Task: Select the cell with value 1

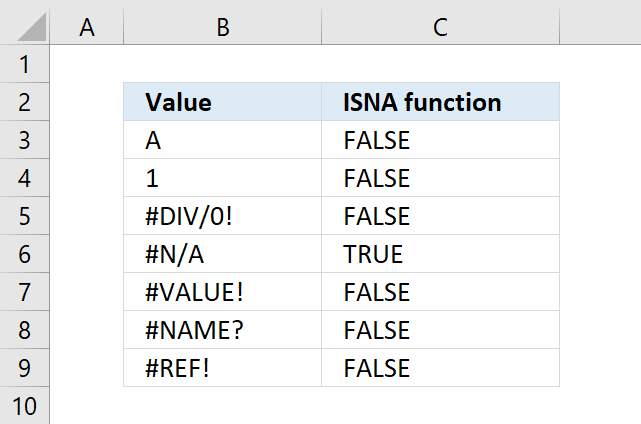Action: pos(223,178)
